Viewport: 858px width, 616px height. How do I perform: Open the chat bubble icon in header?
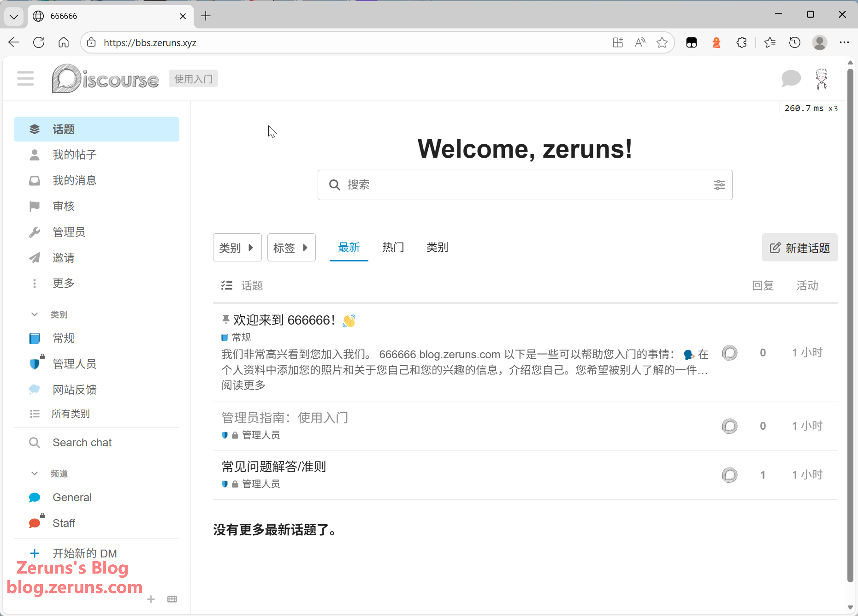(791, 79)
